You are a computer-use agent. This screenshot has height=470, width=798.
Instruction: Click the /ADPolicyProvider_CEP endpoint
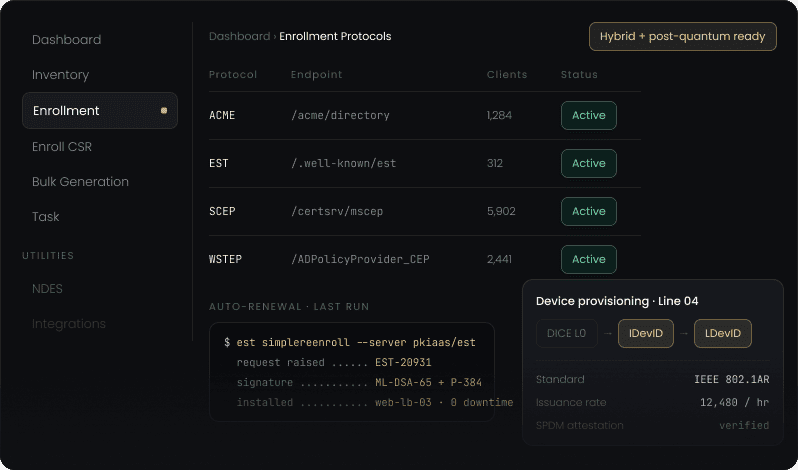tap(360, 259)
